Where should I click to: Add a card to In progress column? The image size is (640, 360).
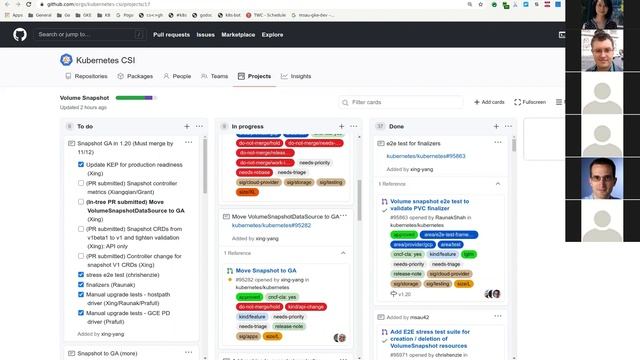(342, 127)
